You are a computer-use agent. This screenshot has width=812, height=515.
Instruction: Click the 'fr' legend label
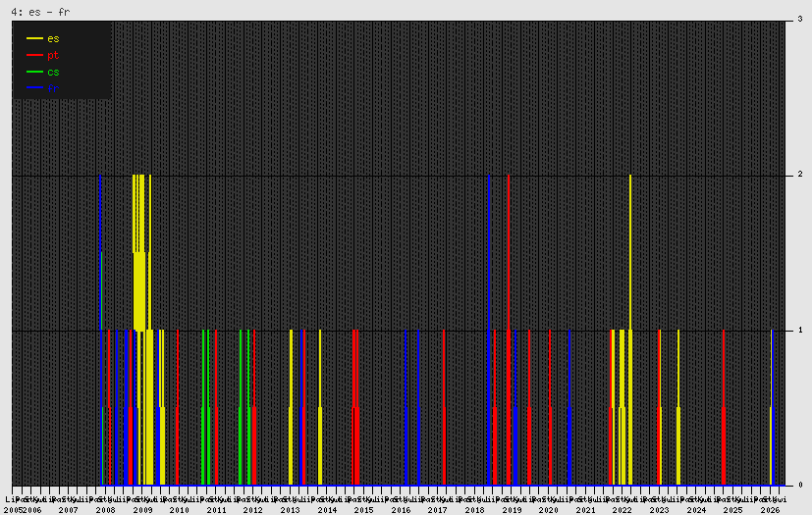click(x=53, y=88)
